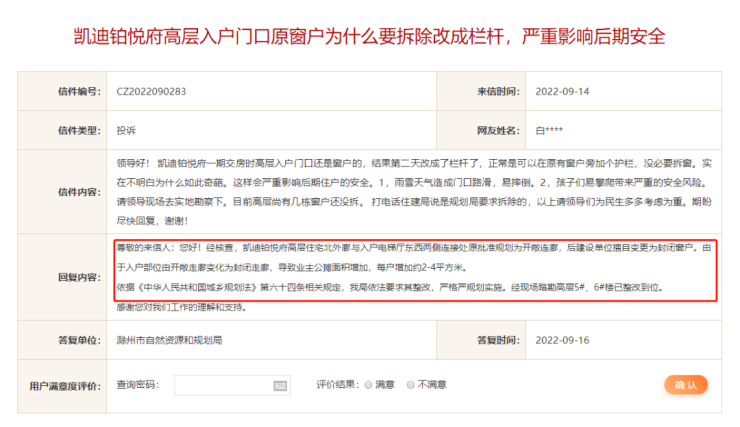Image resolution: width=740 pixels, height=427 pixels.
Task: Click the reply line starting with 尊敬的来信人
Action: tap(414, 258)
